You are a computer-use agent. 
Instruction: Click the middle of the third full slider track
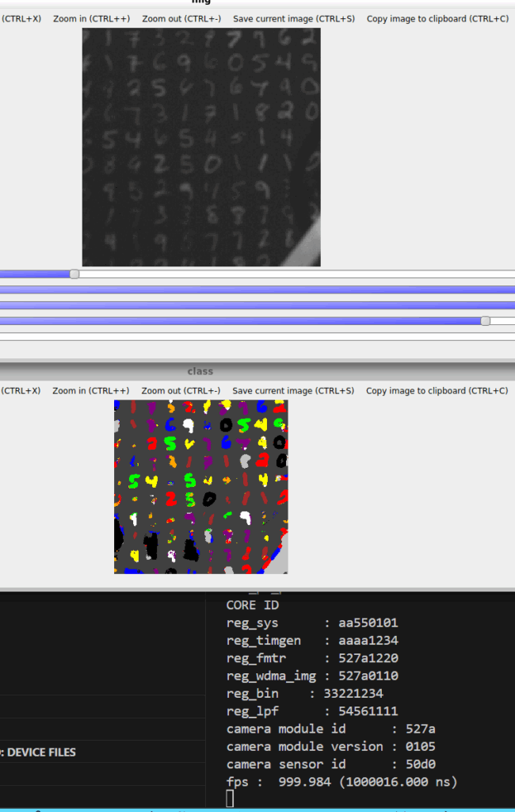tap(257, 305)
